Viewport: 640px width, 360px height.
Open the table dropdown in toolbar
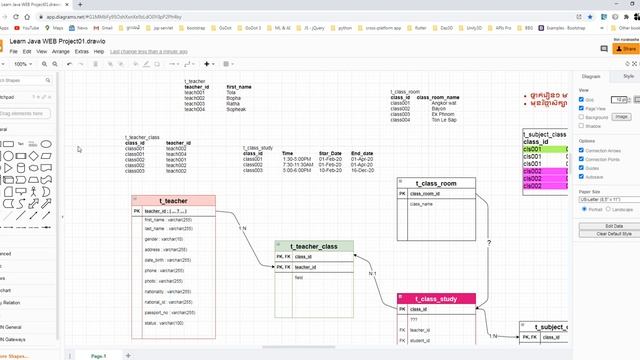tap(228, 64)
